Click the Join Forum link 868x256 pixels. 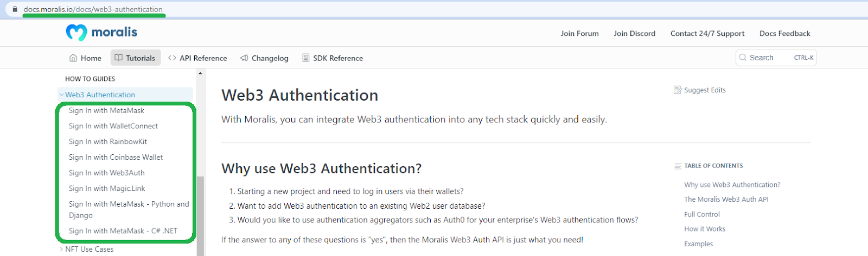point(579,33)
